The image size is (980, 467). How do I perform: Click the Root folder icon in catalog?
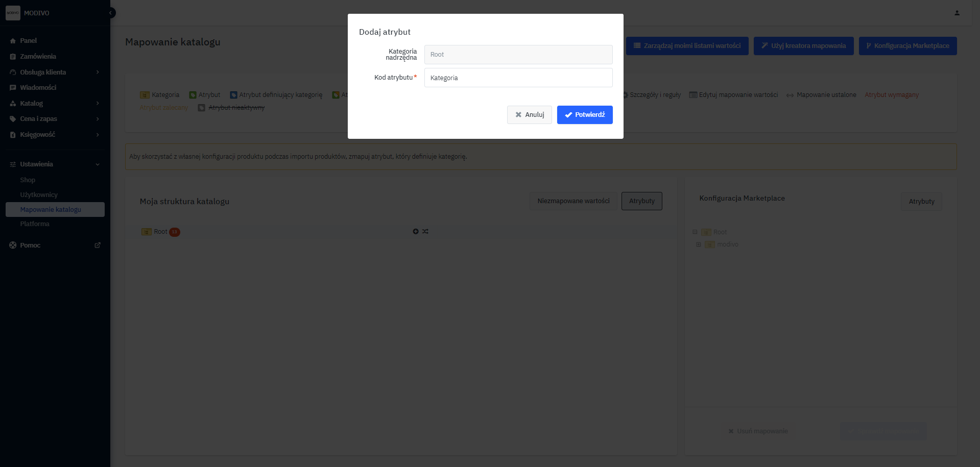pos(147,232)
